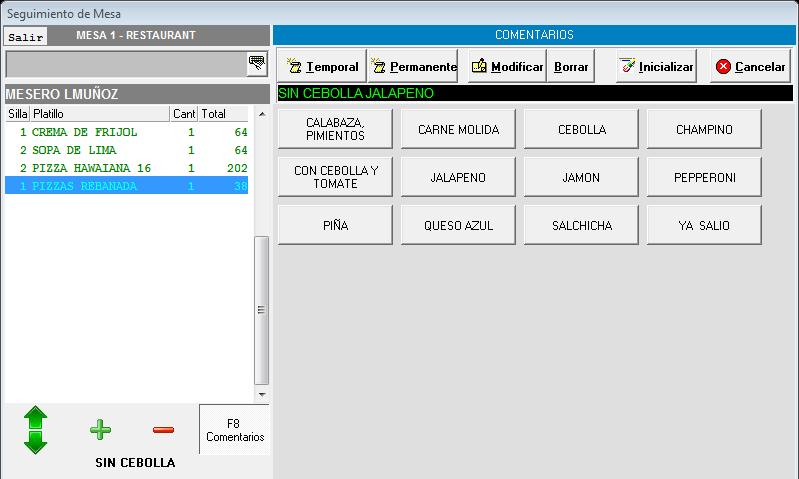The width and height of the screenshot is (799, 479).
Task: Click total 202 of PIZZA HAWAIANA
Action: click(x=237, y=168)
